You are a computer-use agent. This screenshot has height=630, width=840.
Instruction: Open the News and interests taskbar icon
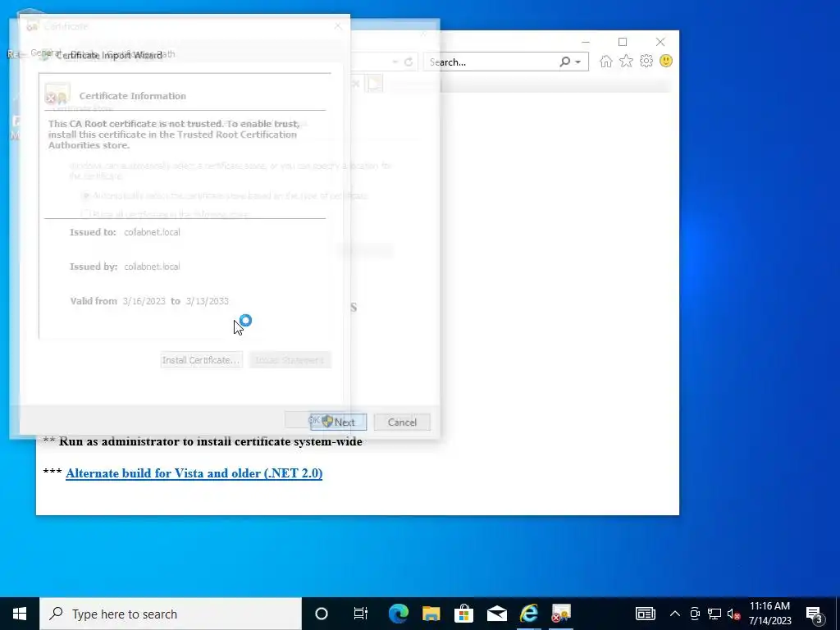645,614
